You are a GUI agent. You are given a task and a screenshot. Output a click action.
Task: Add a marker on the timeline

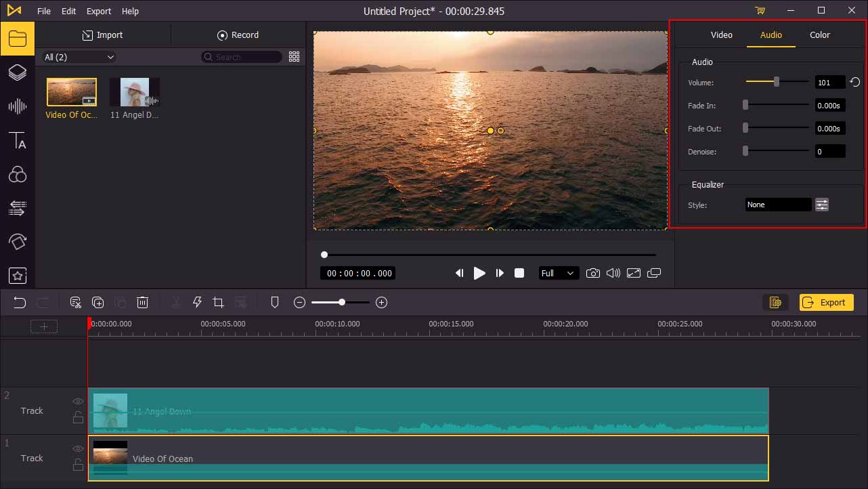(x=275, y=303)
